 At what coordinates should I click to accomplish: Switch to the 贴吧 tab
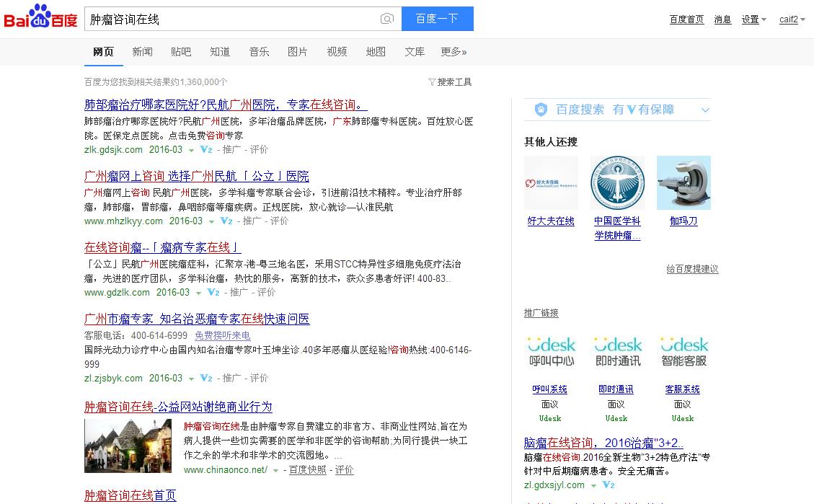tap(181, 51)
